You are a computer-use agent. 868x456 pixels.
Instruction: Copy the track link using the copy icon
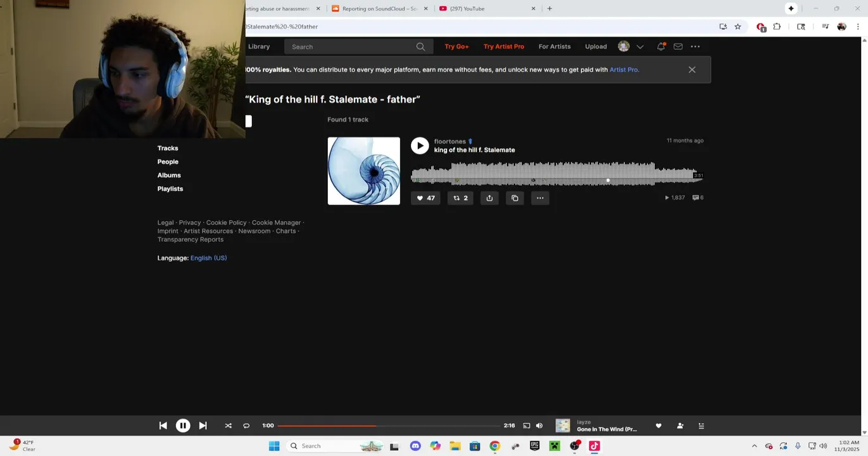[515, 198]
